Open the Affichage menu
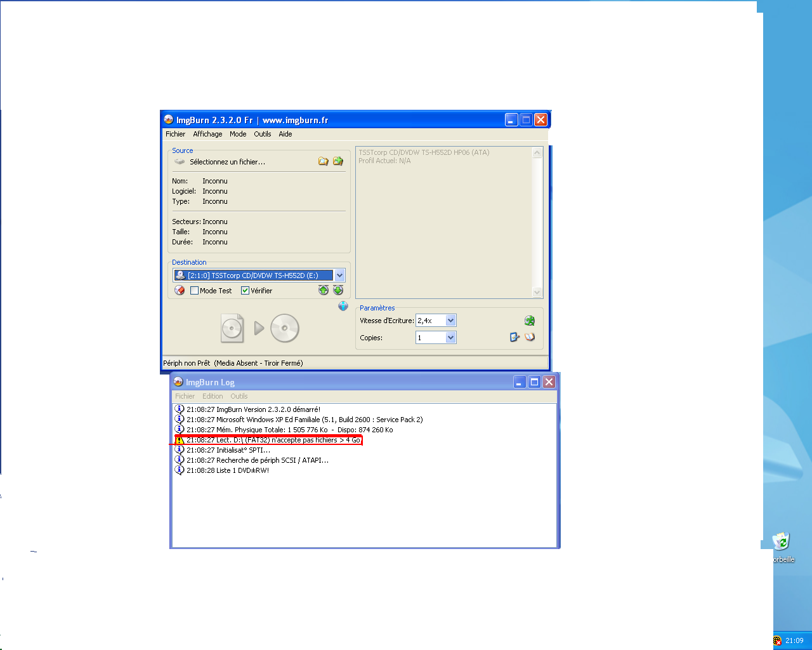Screen dimensions: 812x650 [207, 134]
